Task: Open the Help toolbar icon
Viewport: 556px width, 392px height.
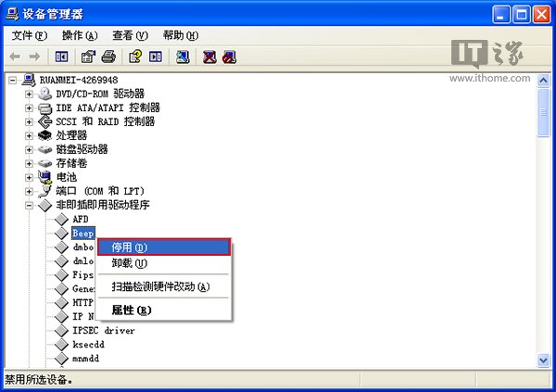Action: coord(135,57)
